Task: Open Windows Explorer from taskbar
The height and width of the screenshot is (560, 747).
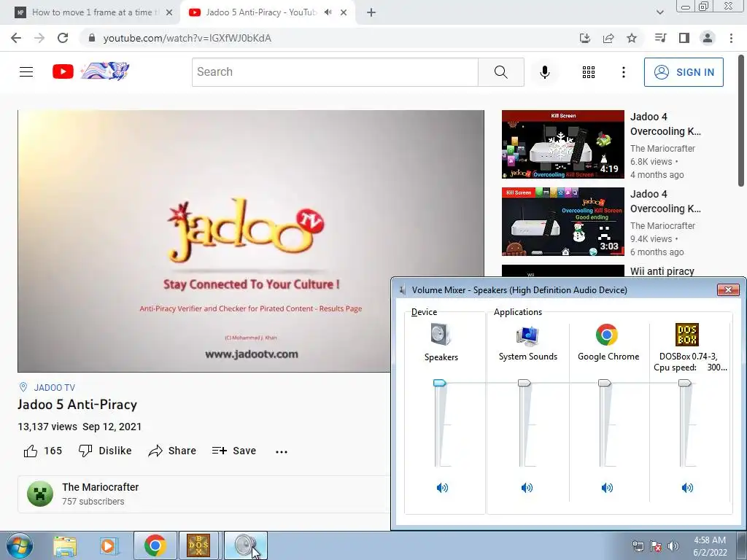Action: [x=65, y=545]
